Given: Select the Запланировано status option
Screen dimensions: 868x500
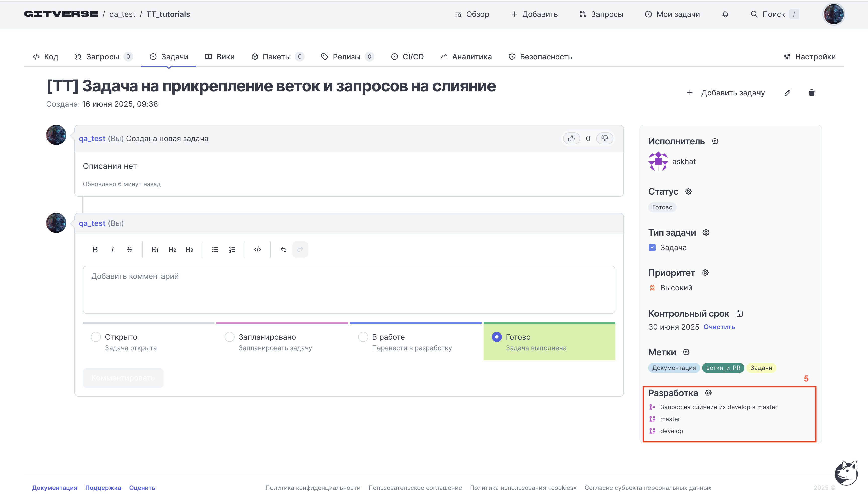Looking at the screenshot, I should click(x=230, y=337).
